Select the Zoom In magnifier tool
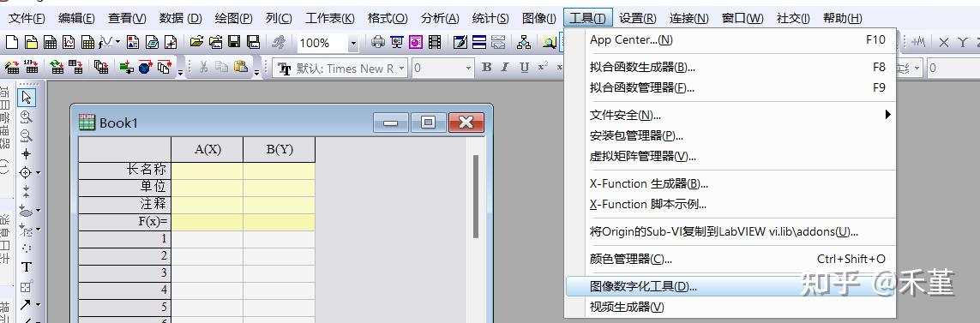The width and height of the screenshot is (980, 323). 27,117
